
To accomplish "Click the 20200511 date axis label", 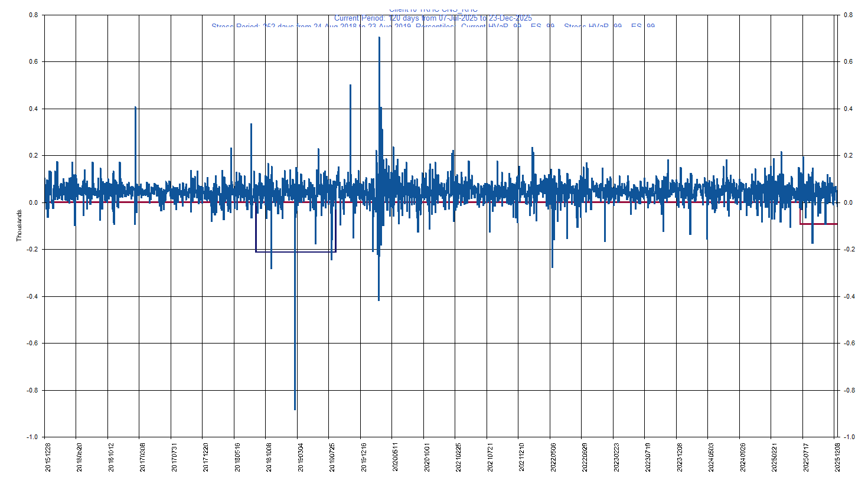I will (x=396, y=459).
